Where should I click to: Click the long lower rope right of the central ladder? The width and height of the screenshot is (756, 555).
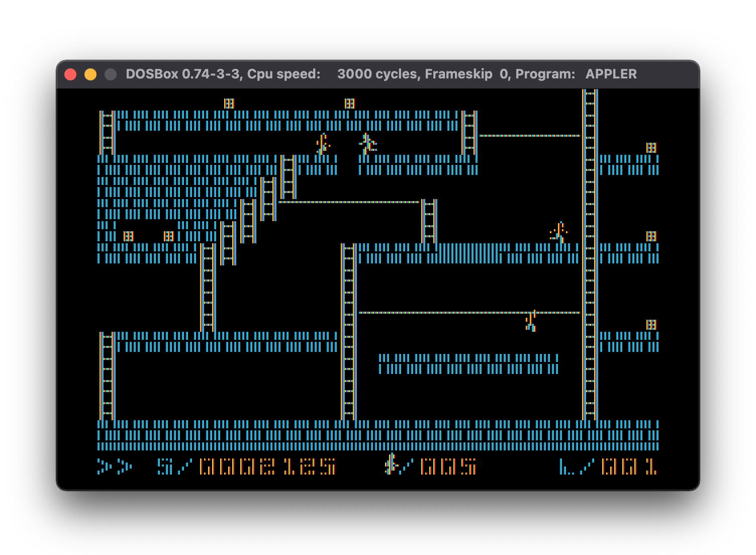click(469, 313)
